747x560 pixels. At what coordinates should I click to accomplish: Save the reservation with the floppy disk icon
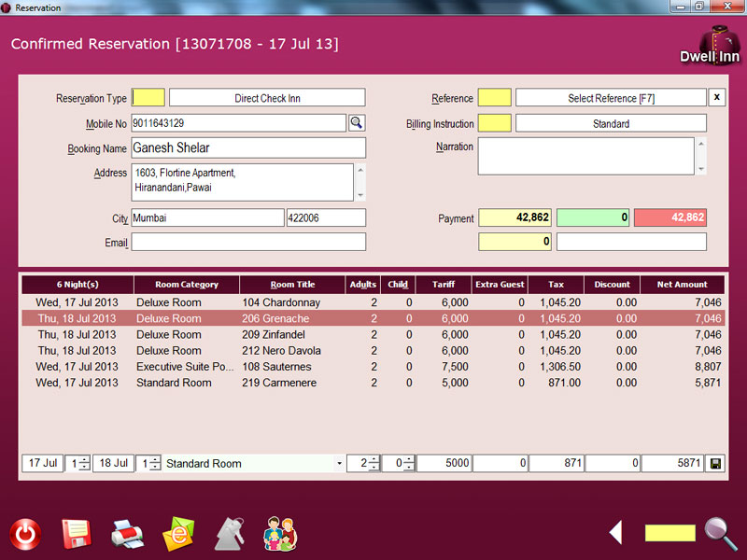76,534
